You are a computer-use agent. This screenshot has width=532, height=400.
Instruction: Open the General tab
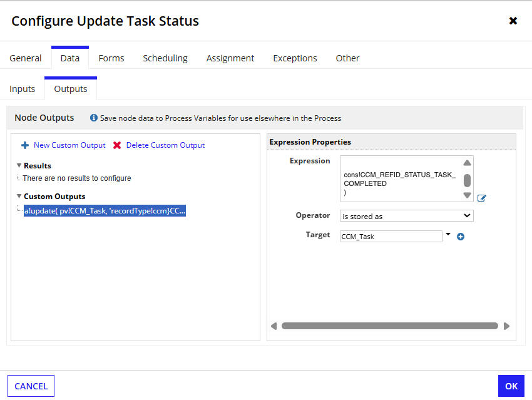(x=26, y=58)
